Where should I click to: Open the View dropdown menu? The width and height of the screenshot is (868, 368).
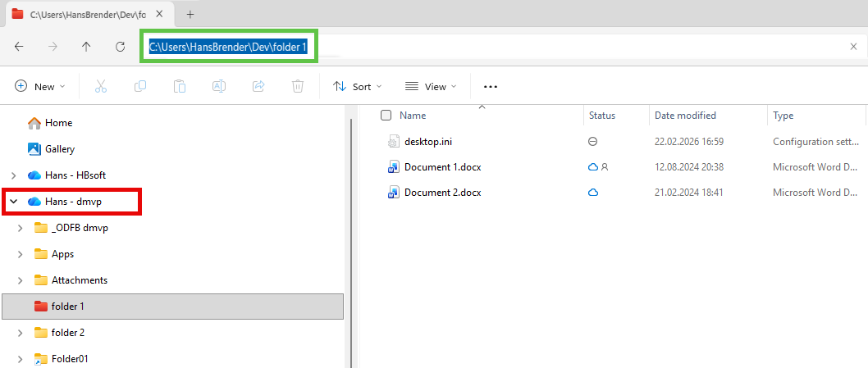(430, 86)
